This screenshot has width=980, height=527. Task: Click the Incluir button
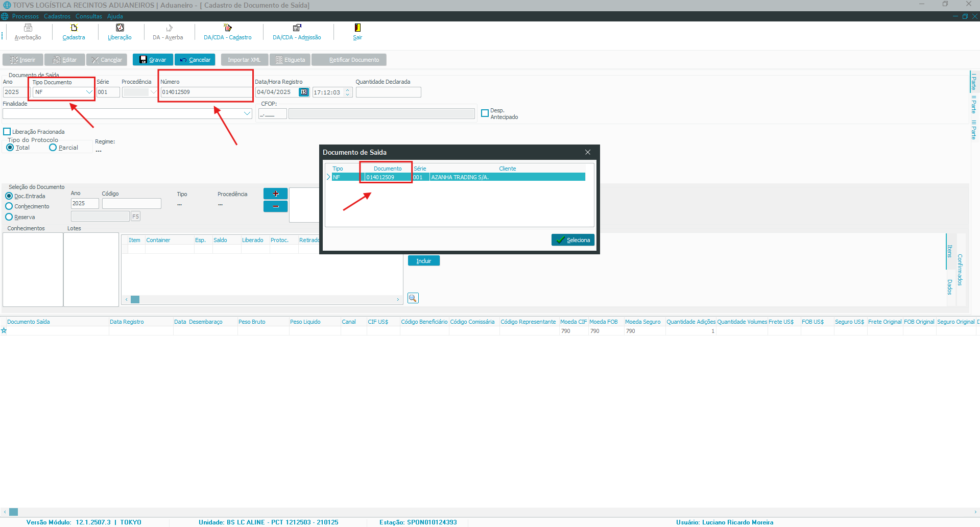pos(424,261)
